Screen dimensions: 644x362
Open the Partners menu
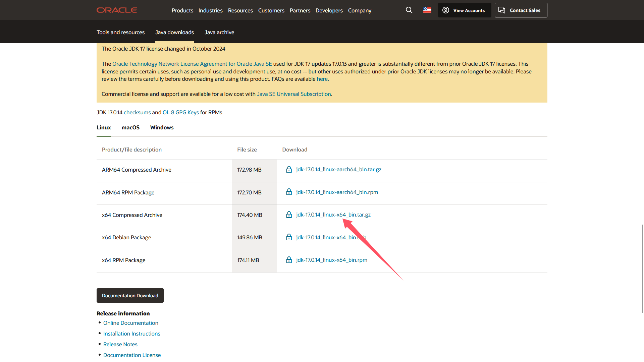(300, 10)
